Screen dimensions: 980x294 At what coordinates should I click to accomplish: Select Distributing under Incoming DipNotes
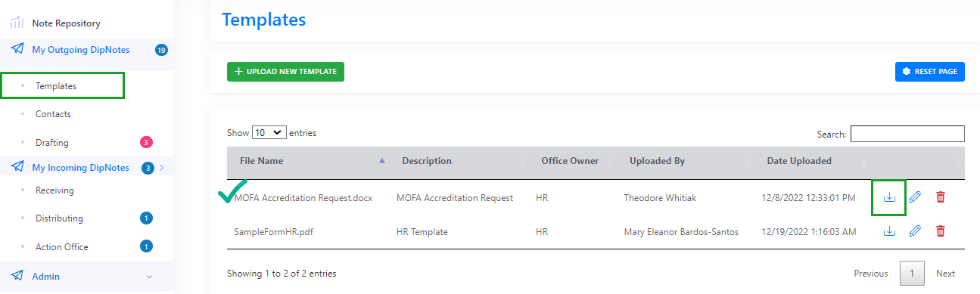point(59,218)
